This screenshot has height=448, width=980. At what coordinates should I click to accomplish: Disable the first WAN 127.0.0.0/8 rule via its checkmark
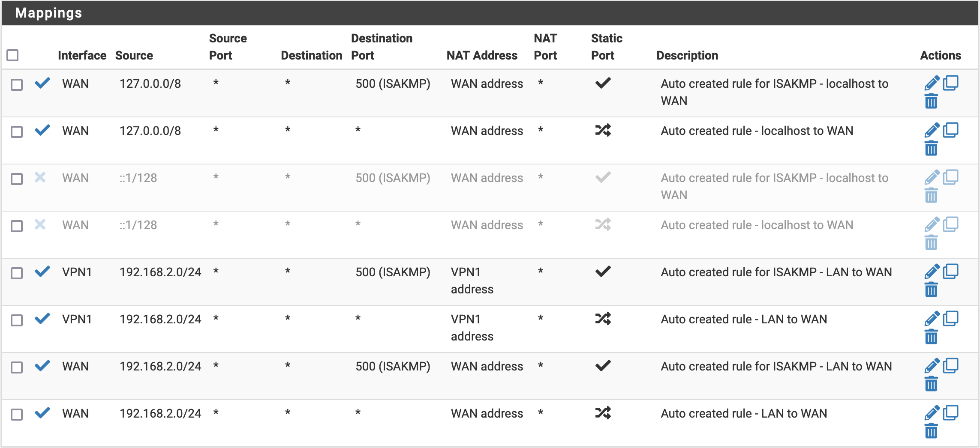(x=42, y=83)
